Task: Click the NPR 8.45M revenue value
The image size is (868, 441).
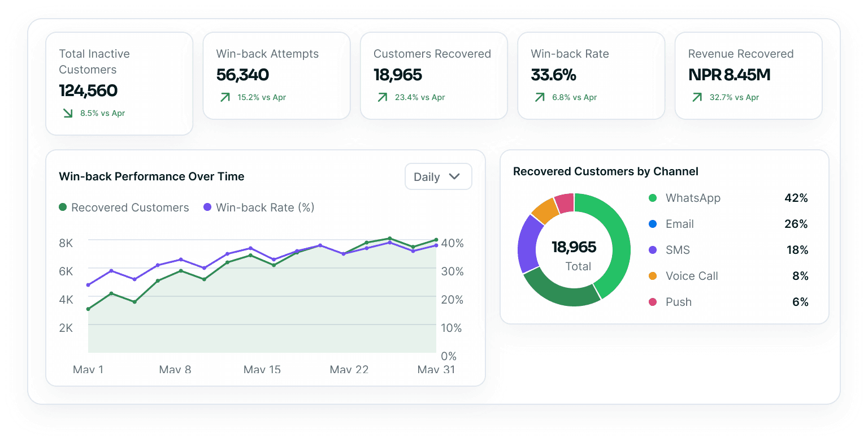Action: click(x=730, y=75)
